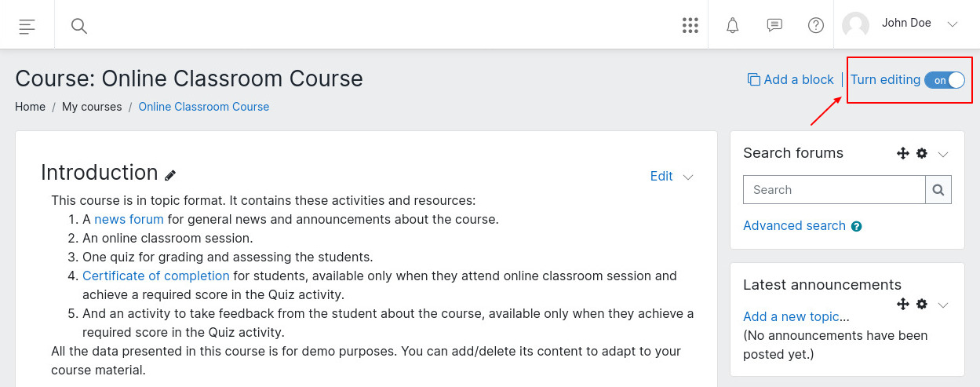The height and width of the screenshot is (387, 980).
Task: Open the hamburger side navigation menu
Action: [x=27, y=26]
